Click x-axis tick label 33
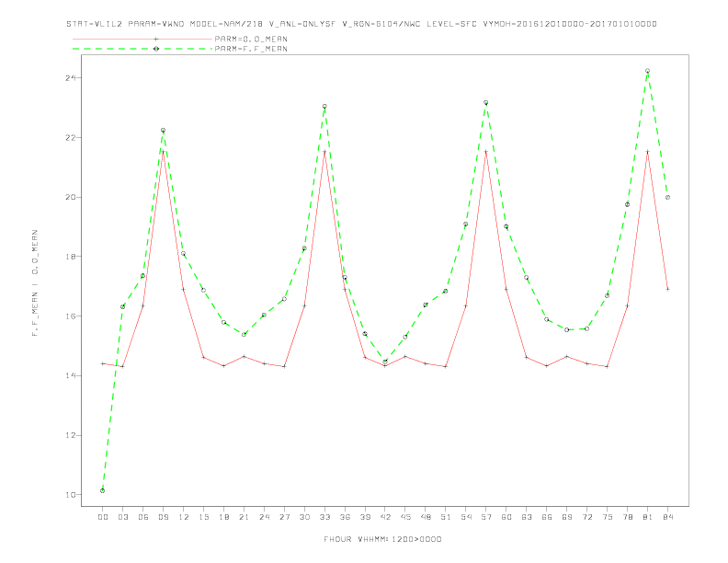Screen dimensions: 728x563 pos(324,517)
